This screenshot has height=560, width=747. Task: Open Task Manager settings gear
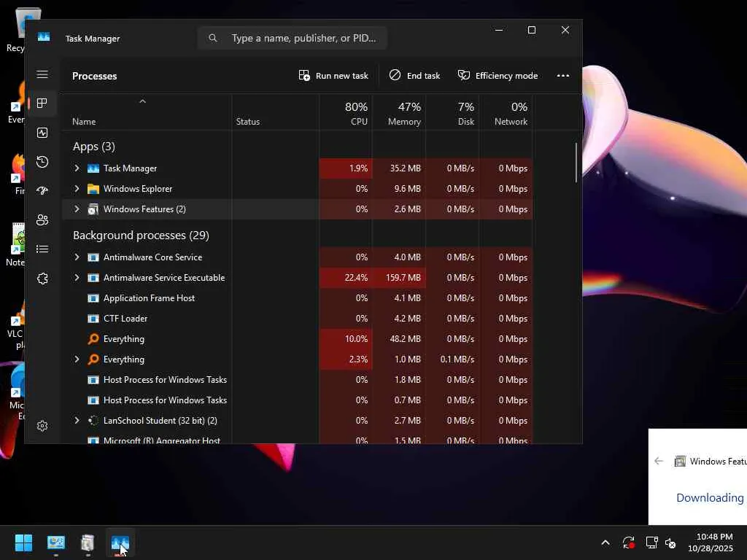(x=42, y=426)
